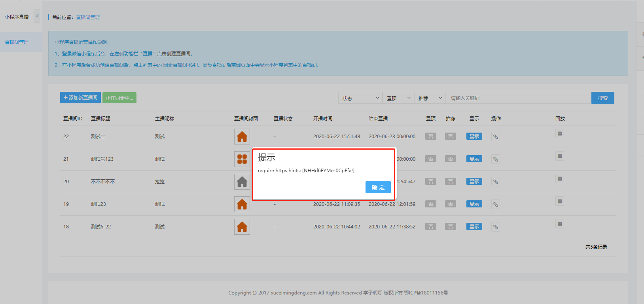
Task: Open 直播间管理 breadcrumb link
Action: pyautogui.click(x=88, y=17)
